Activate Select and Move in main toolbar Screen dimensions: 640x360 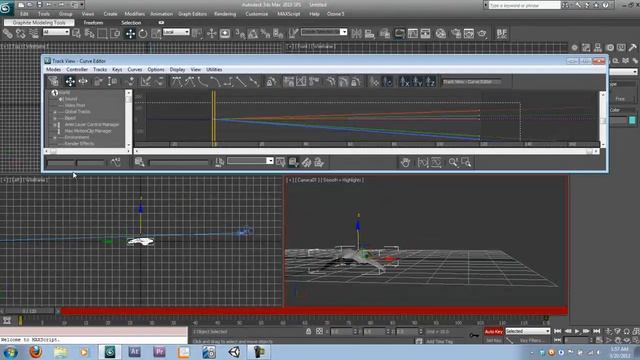click(130, 33)
